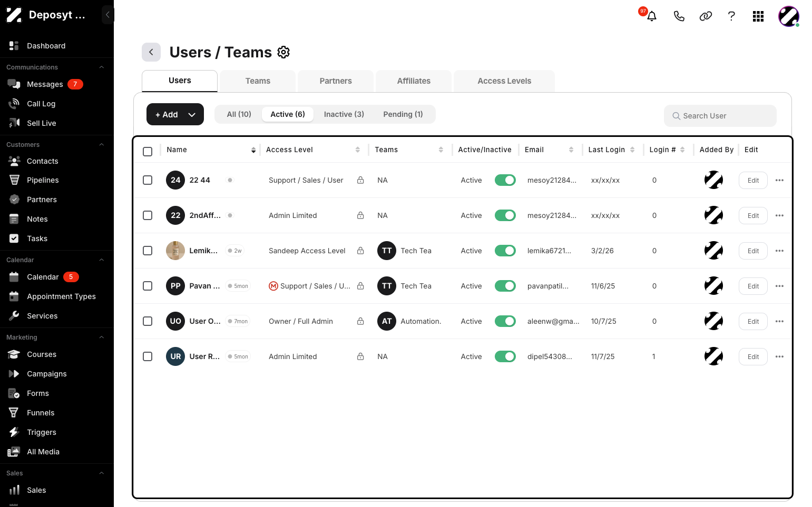Collapse the Calendar section header
This screenshot has height=507, width=812.
pos(101,260)
